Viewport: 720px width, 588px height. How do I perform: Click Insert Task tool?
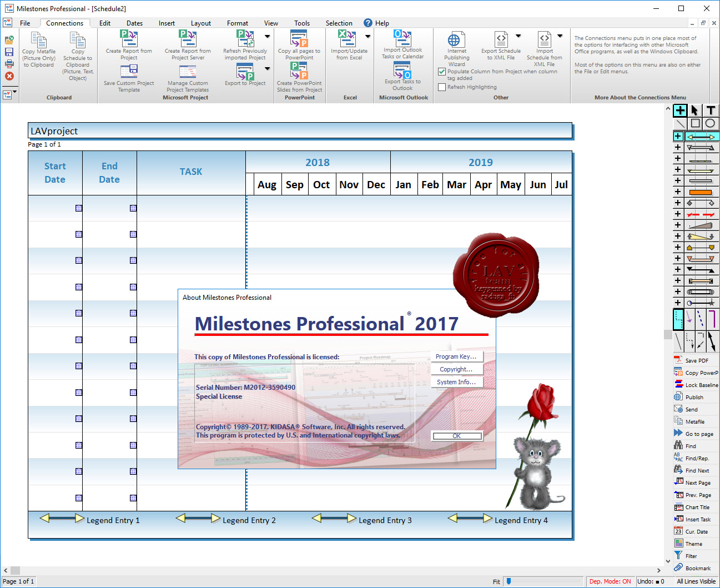tap(696, 519)
